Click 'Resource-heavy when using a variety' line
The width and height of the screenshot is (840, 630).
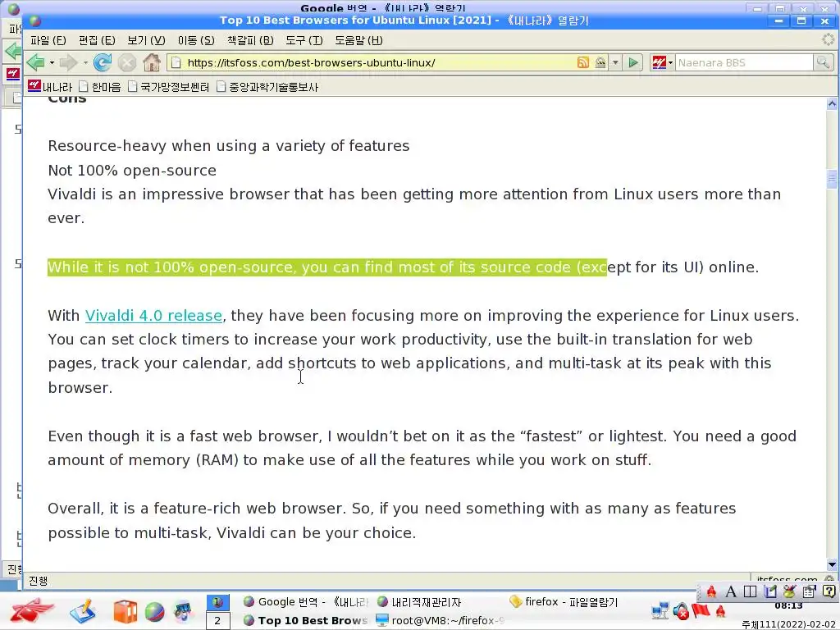(x=229, y=146)
